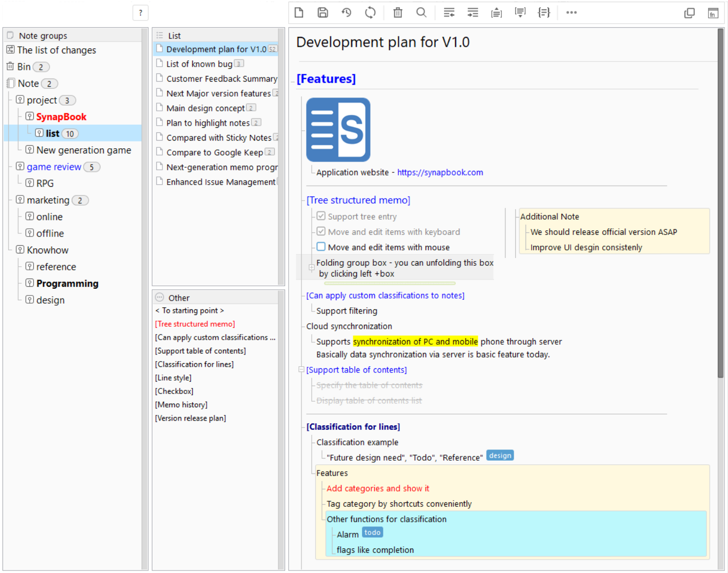The height and width of the screenshot is (573, 728).
Task: Click the editor's vertical scrollbar
Action: pos(720,205)
